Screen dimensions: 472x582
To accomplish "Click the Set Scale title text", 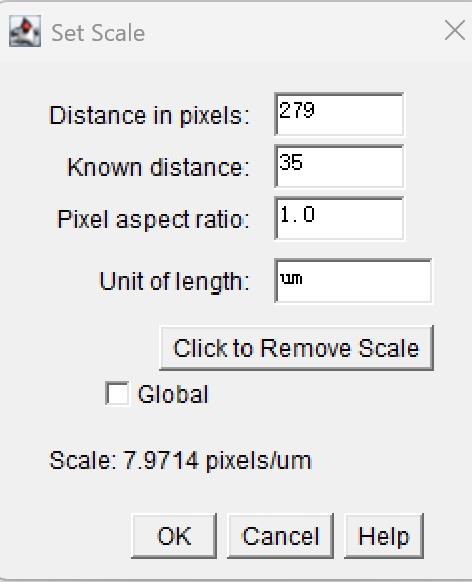I will point(98,33).
